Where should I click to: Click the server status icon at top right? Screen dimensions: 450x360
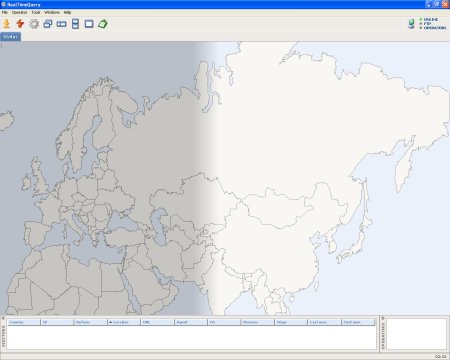411,24
